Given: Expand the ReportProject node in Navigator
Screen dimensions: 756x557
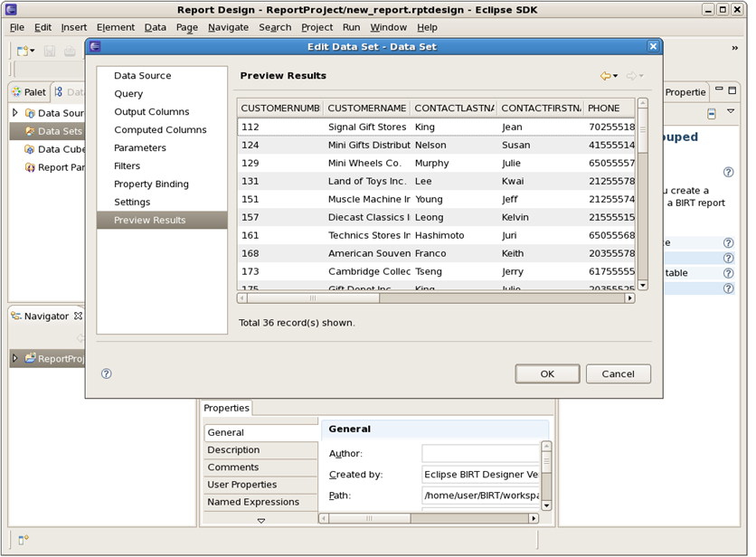Looking at the screenshot, I should tap(15, 358).
